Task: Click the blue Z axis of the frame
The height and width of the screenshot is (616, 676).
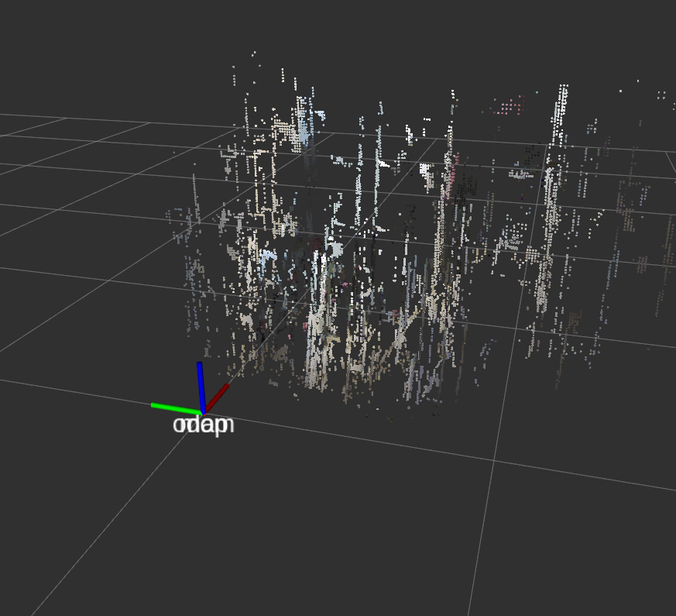Action: point(201,385)
